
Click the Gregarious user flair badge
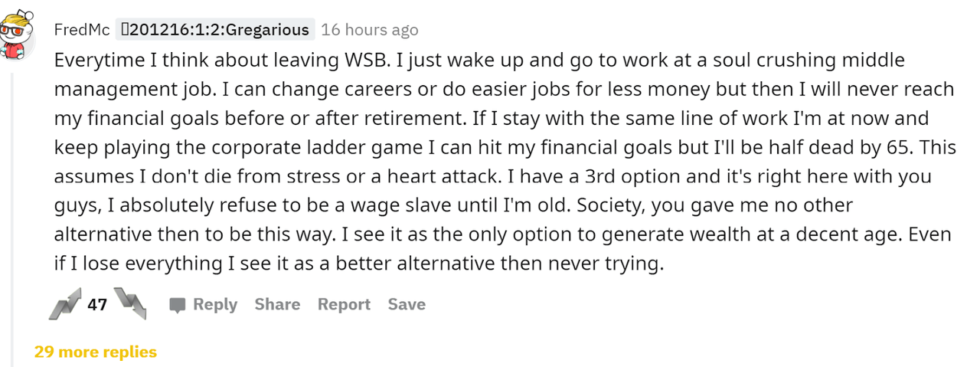tap(215, 30)
